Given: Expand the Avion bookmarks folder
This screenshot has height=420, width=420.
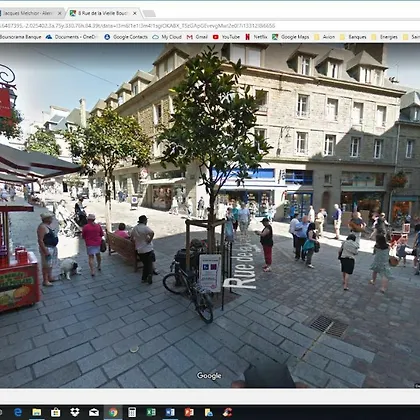Looking at the screenshot, I should point(324,37).
